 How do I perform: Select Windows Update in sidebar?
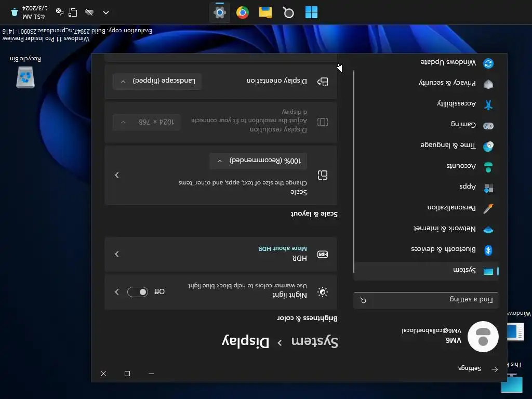426,63
